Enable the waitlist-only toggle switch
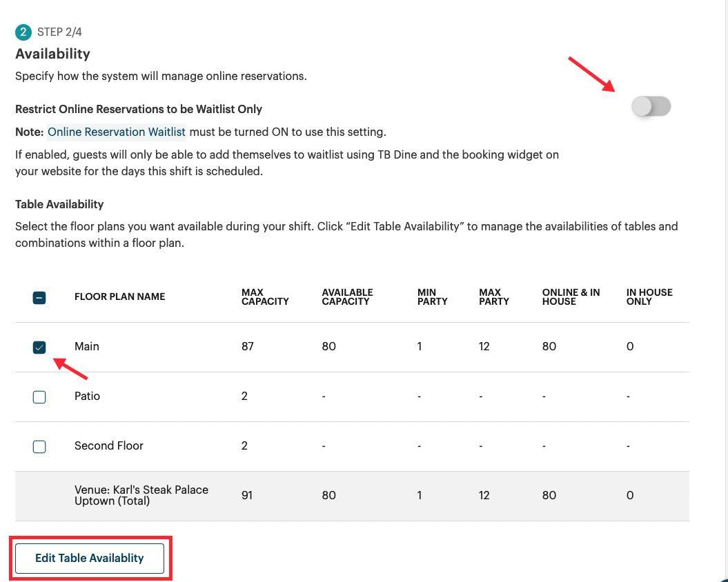The width and height of the screenshot is (728, 582). (x=650, y=106)
